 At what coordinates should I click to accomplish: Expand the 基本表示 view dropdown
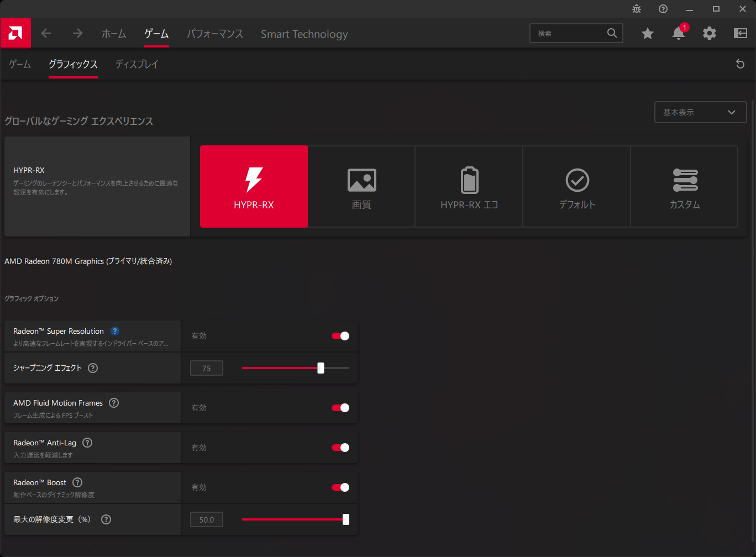pos(700,112)
